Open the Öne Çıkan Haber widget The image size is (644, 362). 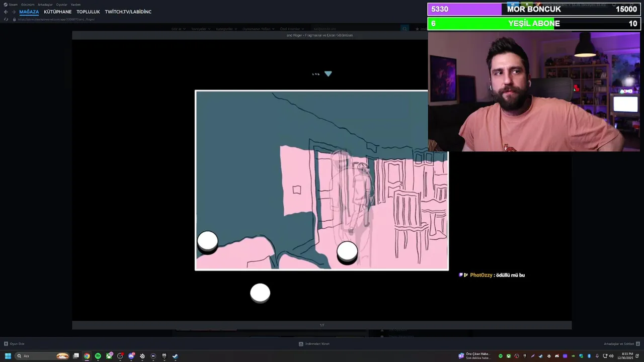pyautogui.click(x=474, y=356)
